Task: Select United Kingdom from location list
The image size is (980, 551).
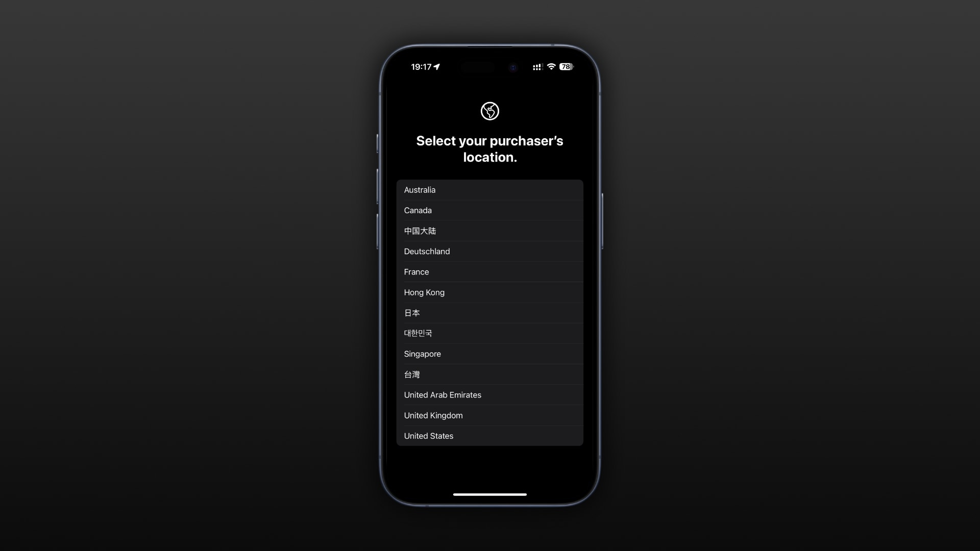Action: [490, 415]
